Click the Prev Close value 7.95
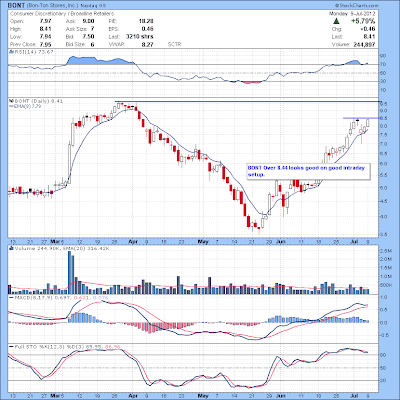This screenshot has width=400, height=400. pyautogui.click(x=45, y=44)
